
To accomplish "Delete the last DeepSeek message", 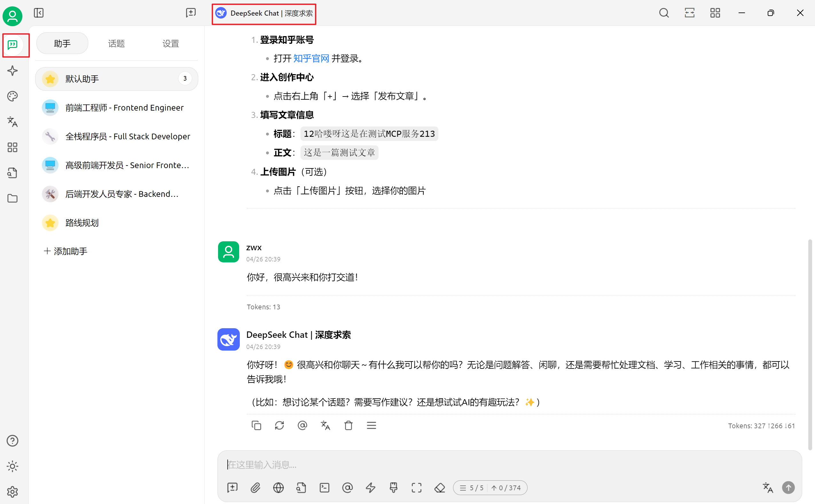I will pos(348,425).
